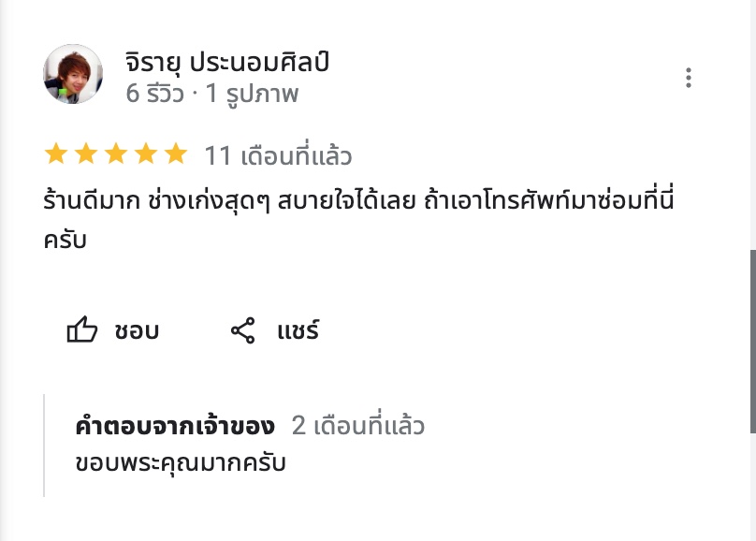
Task: Open the reviewer's profile photo
Action: tap(73, 74)
